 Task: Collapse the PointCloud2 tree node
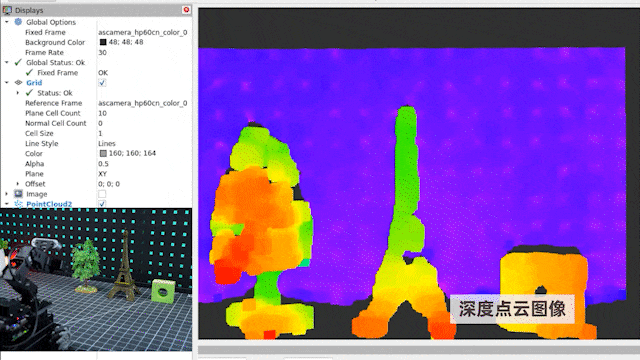coord(7,204)
